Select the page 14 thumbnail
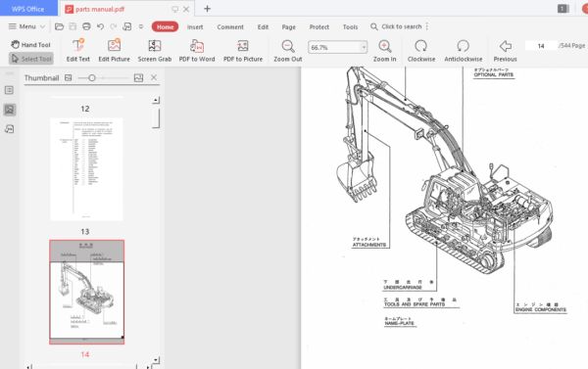Screen dimensions: 588x369 pos(86,292)
